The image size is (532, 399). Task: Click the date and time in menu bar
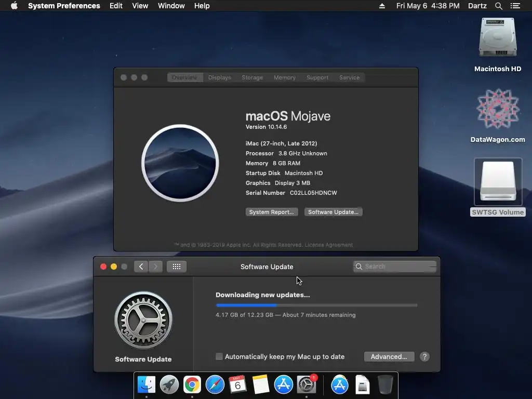point(428,6)
